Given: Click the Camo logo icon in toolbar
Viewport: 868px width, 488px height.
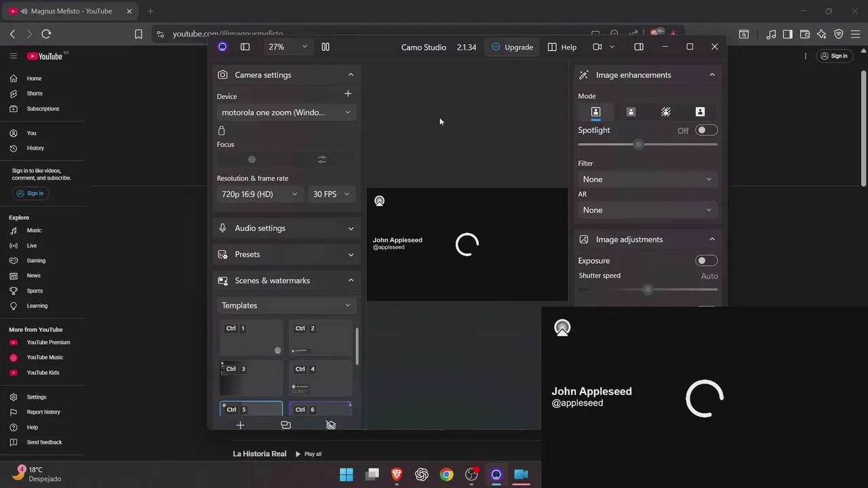Looking at the screenshot, I should [x=222, y=47].
